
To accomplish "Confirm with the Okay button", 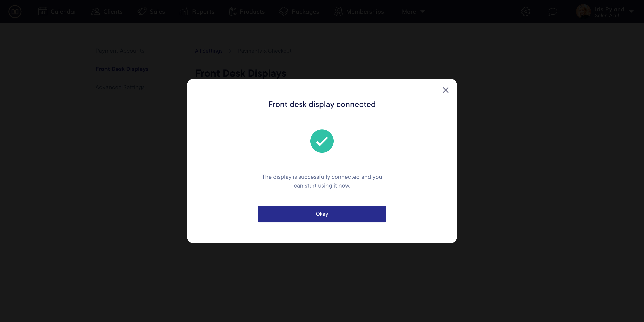I will (322, 214).
